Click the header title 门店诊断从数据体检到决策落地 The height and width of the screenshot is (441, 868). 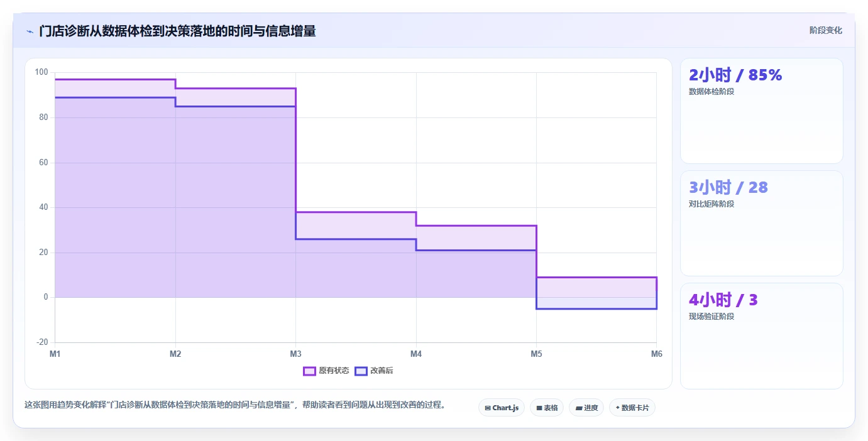[x=177, y=31]
